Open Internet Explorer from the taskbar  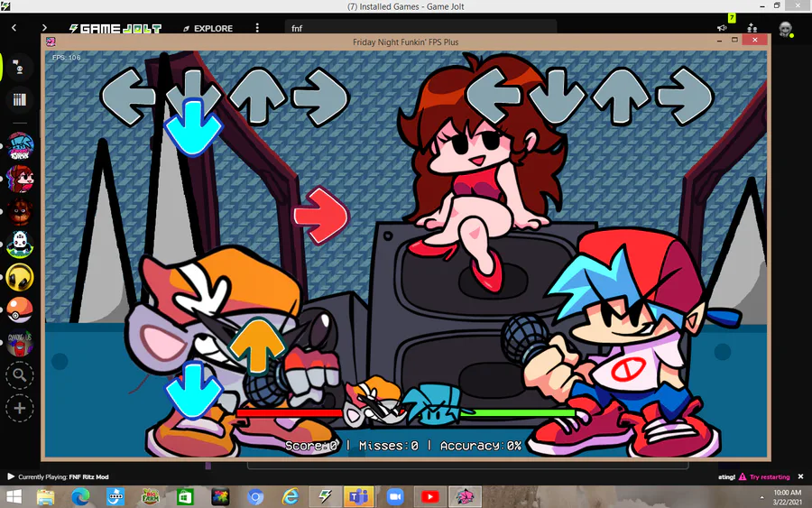tap(290, 497)
